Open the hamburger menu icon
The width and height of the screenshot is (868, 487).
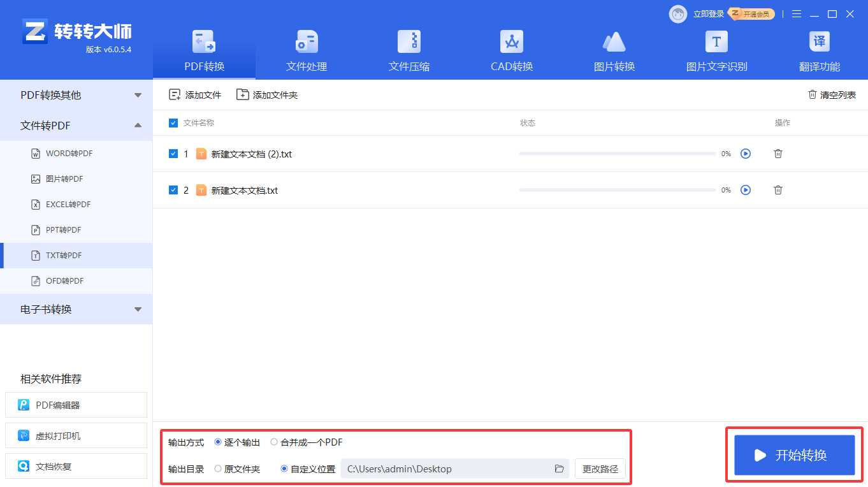coord(797,14)
